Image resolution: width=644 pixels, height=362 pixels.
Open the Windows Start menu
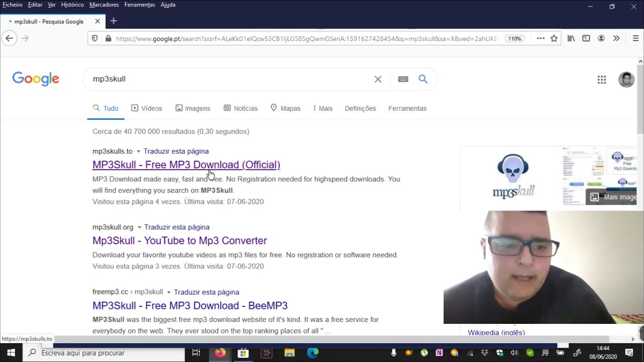(x=11, y=353)
